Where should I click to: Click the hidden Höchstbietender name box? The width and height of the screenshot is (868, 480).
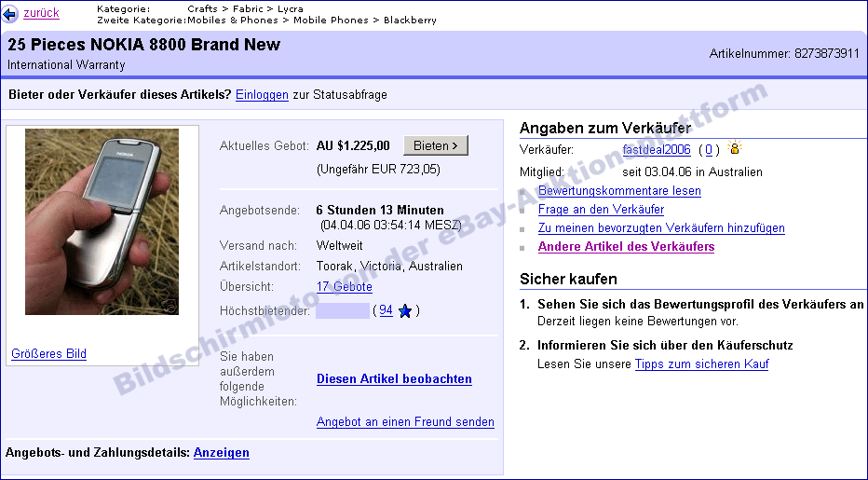(x=343, y=310)
